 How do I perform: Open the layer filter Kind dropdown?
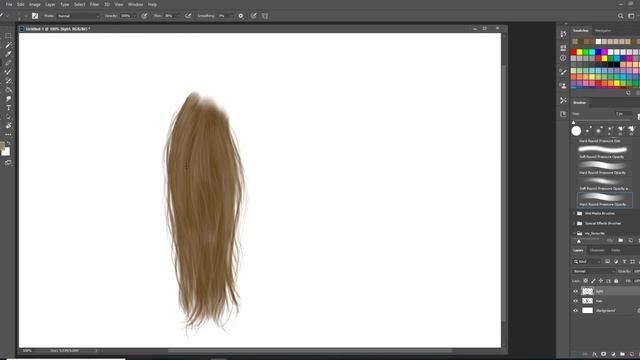click(587, 262)
